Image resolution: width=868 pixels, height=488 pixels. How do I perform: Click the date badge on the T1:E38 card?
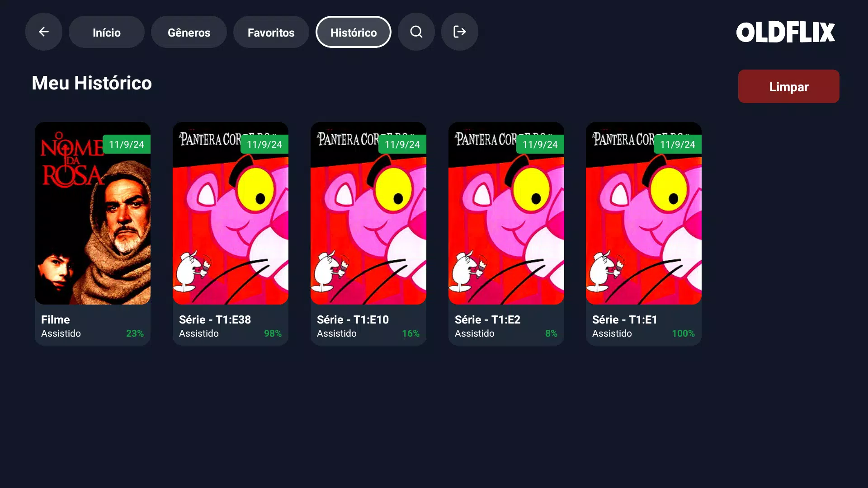tap(264, 145)
